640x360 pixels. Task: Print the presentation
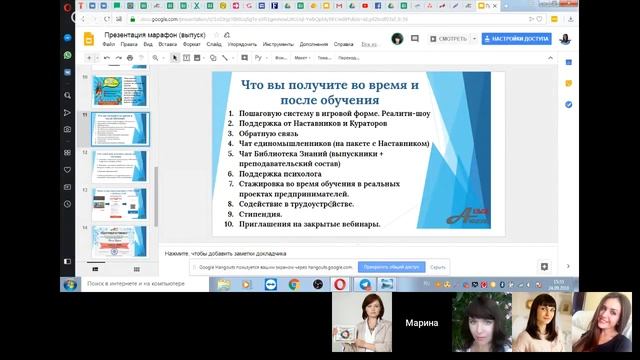[130, 58]
